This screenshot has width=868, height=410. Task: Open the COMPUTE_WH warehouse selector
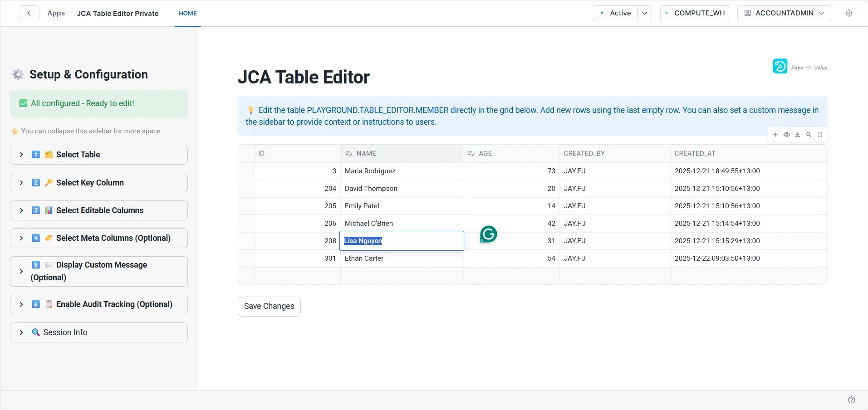coord(695,13)
